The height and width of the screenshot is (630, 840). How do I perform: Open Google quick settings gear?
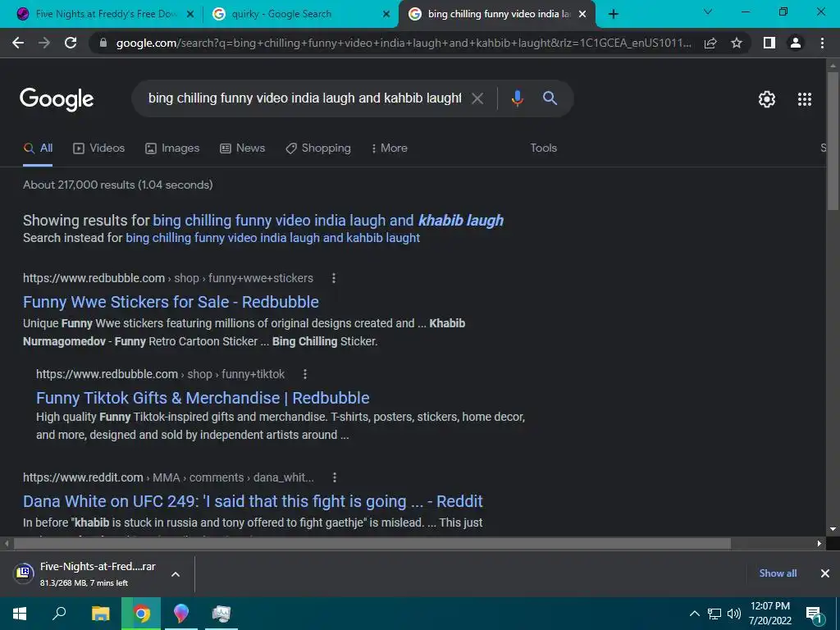point(767,99)
